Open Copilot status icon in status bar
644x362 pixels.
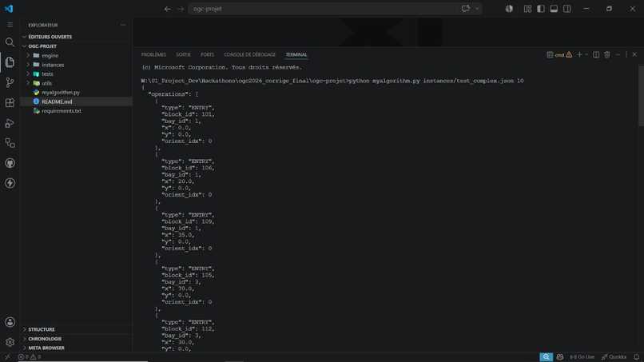[x=560, y=357]
